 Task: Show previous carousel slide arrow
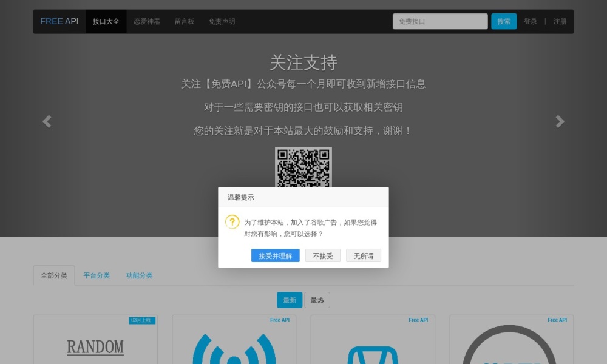(47, 121)
